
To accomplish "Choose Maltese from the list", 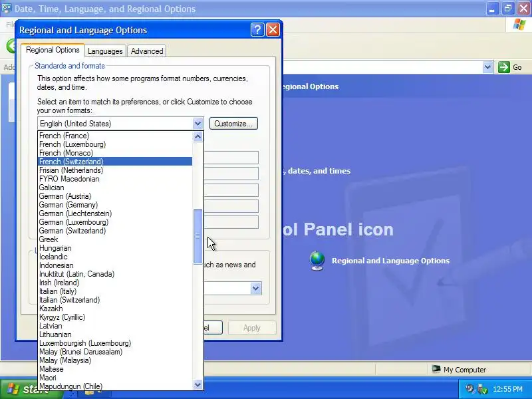I will point(115,369).
